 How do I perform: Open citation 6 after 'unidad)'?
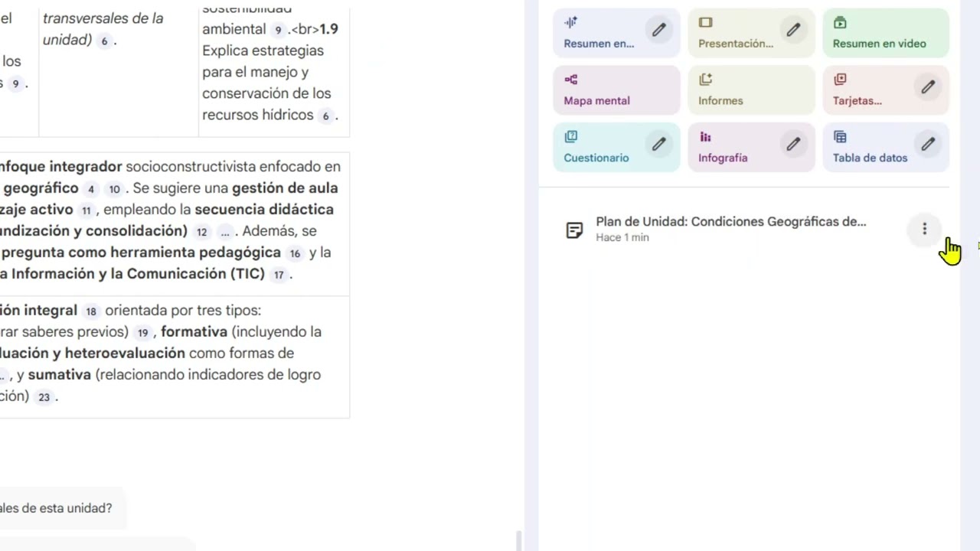tap(104, 41)
